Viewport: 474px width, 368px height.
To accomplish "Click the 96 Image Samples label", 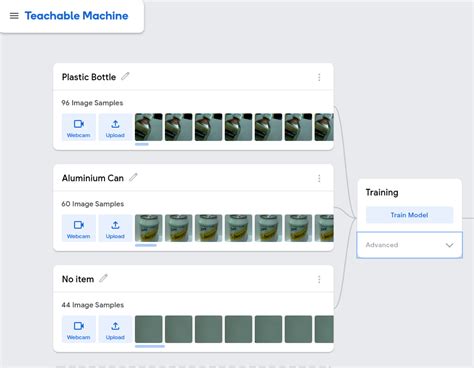I will (92, 103).
